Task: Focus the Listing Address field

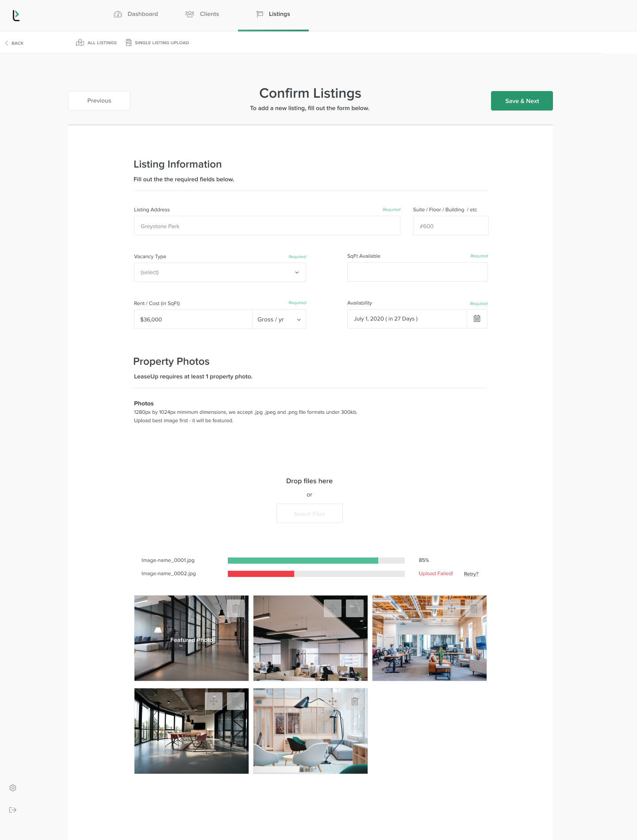Action: [x=267, y=226]
